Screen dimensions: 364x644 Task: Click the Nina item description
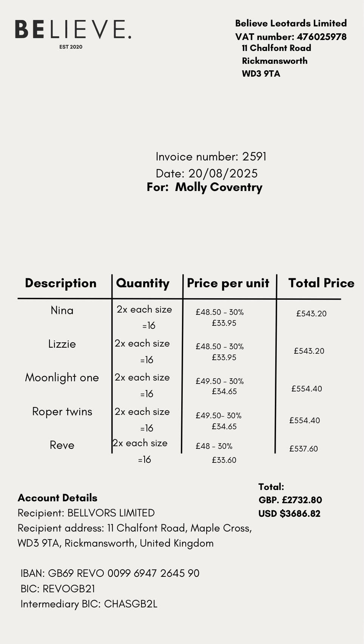click(x=62, y=310)
